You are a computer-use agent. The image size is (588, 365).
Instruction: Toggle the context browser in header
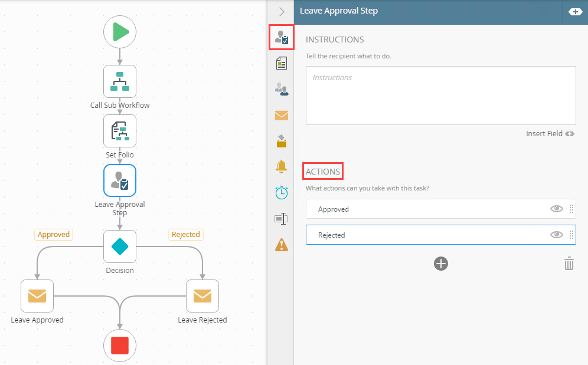coord(575,12)
